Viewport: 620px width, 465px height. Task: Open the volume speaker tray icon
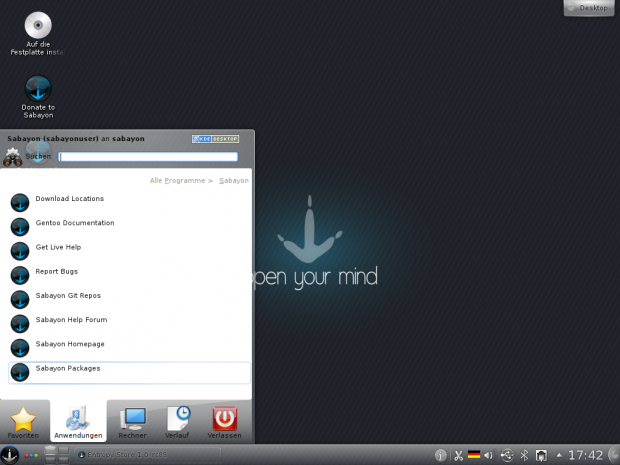(489, 455)
